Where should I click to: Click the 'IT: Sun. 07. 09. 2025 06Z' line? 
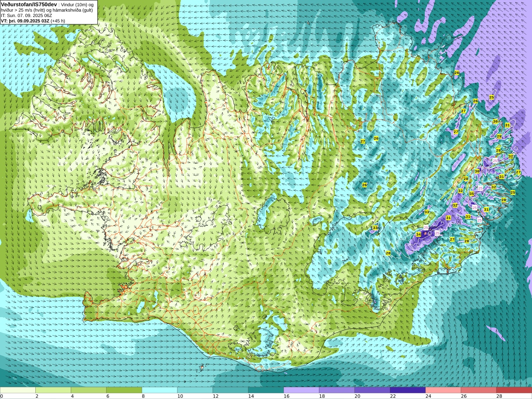(27, 15)
